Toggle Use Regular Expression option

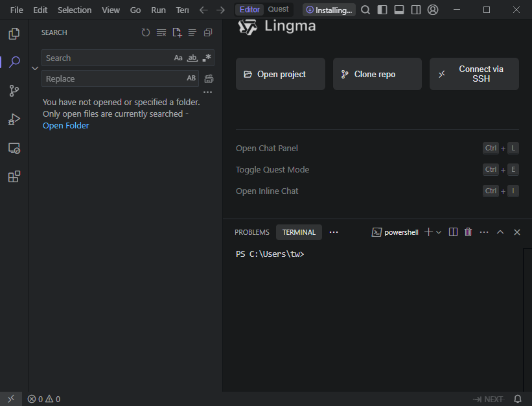pyautogui.click(x=207, y=58)
